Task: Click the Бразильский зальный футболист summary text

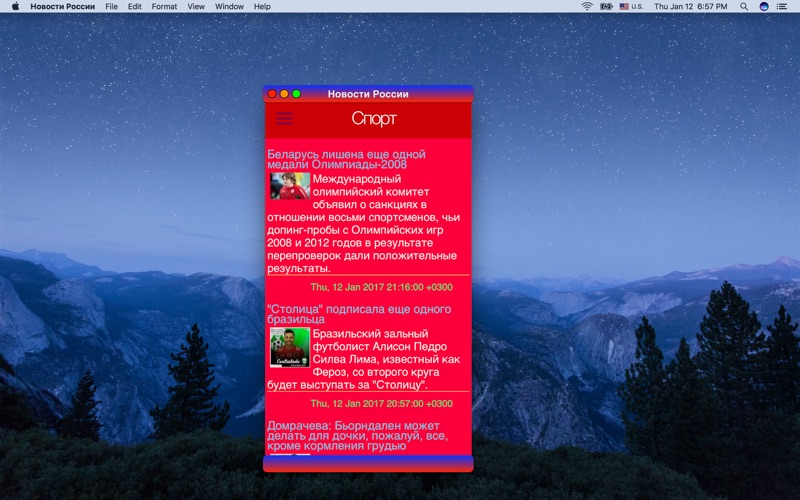Action: coord(363,359)
